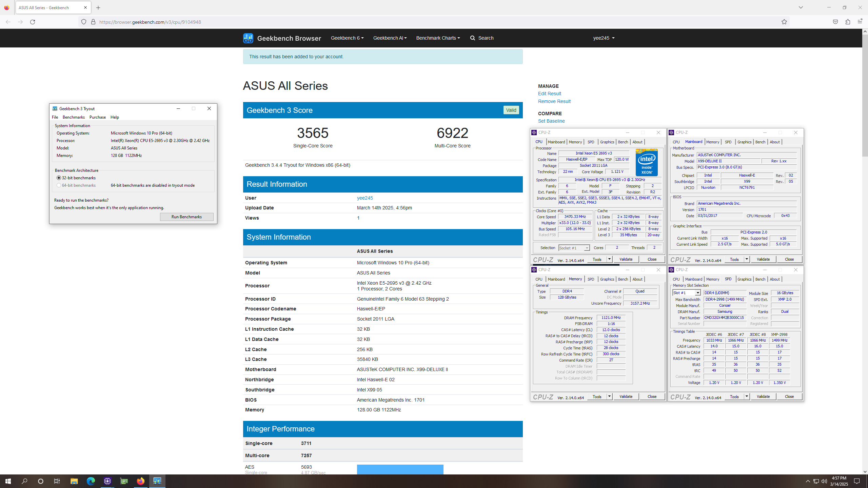This screenshot has height=488, width=868.
Task: Switch to Geekbench 3 taskbar icon
Action: (157, 481)
